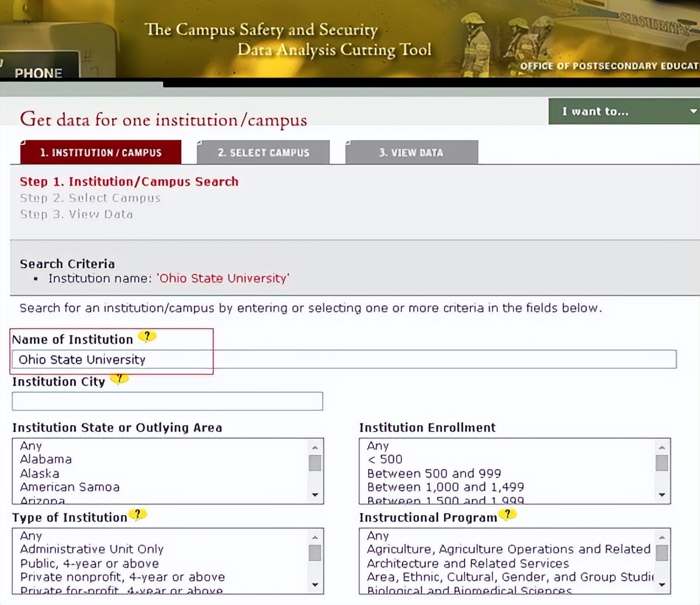Select 'Area, Ethnic, Cultural, Gender' program
This screenshot has height=605, width=700.
(510, 577)
